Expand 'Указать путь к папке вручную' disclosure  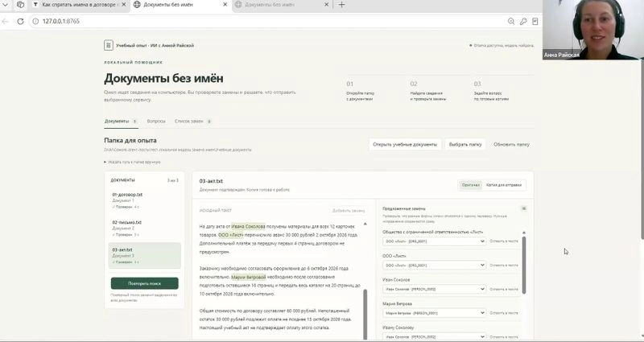132,163
